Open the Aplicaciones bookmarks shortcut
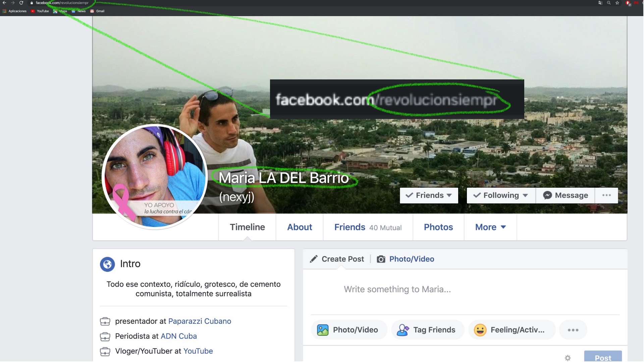 (x=14, y=11)
